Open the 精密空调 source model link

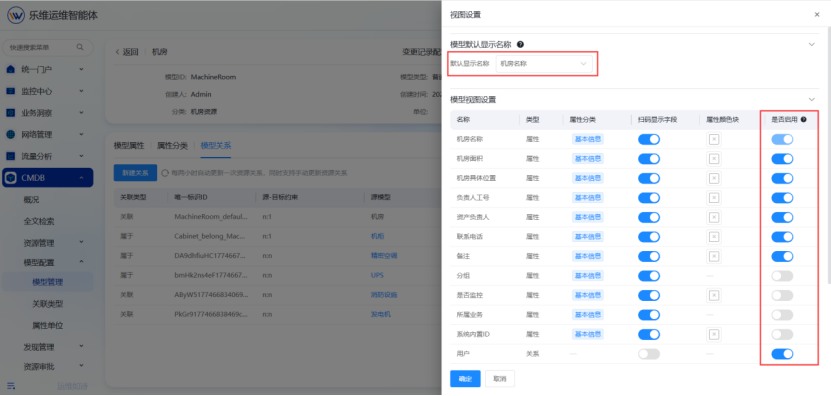coord(384,256)
